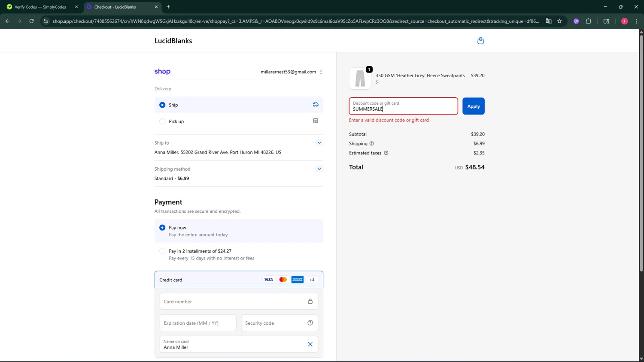Click the delivery truck icon in Ship row

pos(316,105)
